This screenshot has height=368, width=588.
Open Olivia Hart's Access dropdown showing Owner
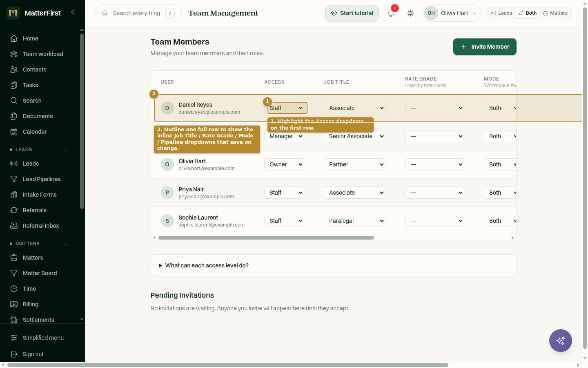point(284,164)
